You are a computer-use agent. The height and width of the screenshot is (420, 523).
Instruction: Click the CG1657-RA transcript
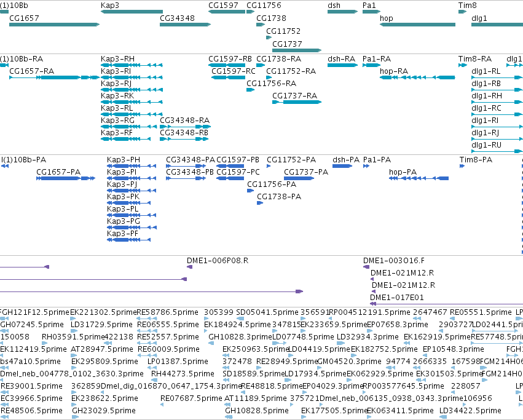point(54,77)
